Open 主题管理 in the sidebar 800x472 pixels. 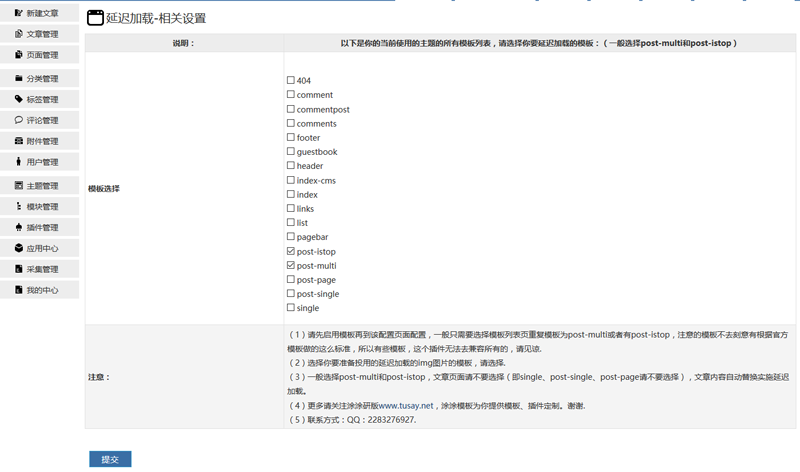pyautogui.click(x=39, y=186)
